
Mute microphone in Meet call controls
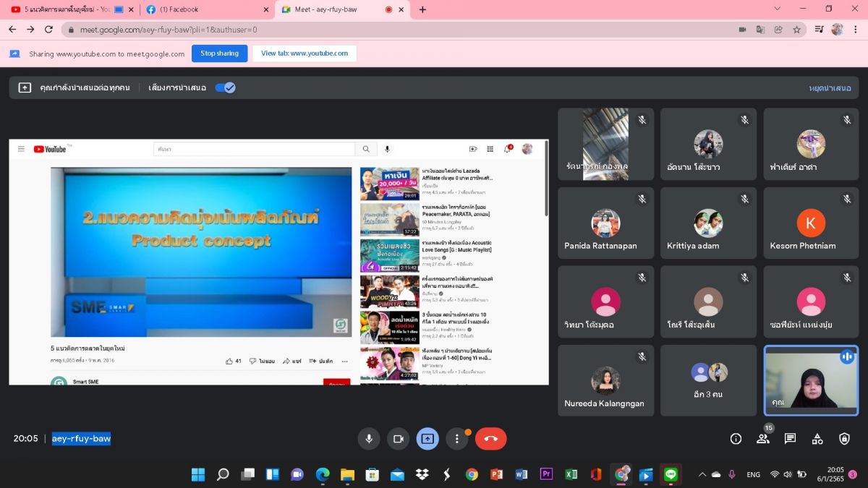coord(369,439)
